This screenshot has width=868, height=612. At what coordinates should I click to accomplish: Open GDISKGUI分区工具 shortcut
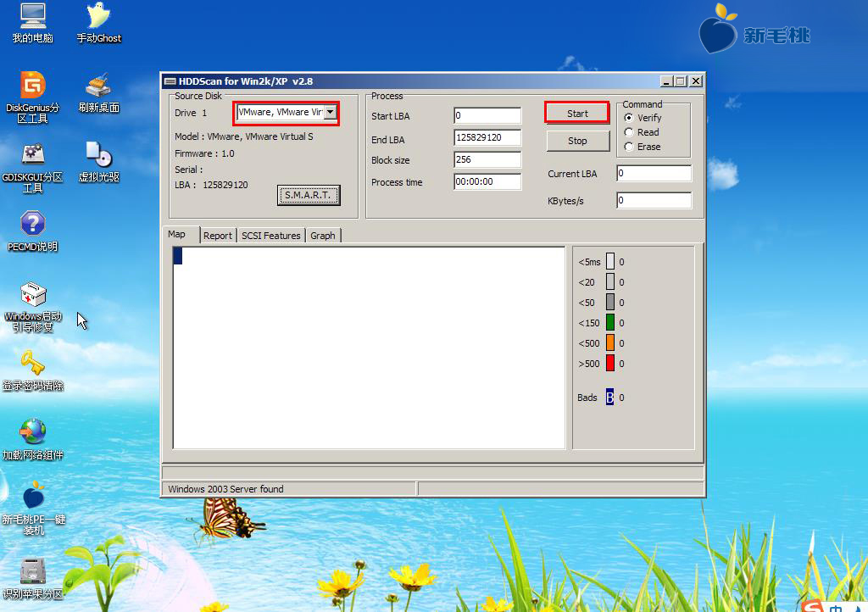pos(33,168)
